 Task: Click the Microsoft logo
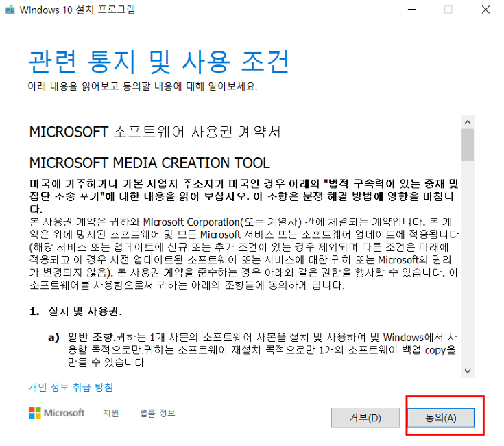click(56, 413)
